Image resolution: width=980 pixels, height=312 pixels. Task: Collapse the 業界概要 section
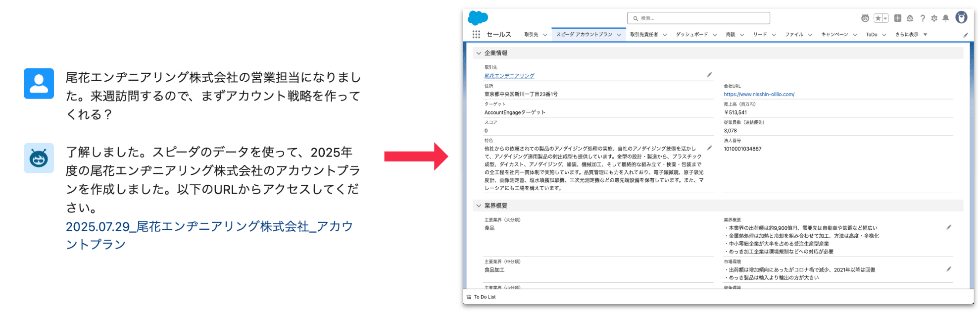(x=479, y=206)
